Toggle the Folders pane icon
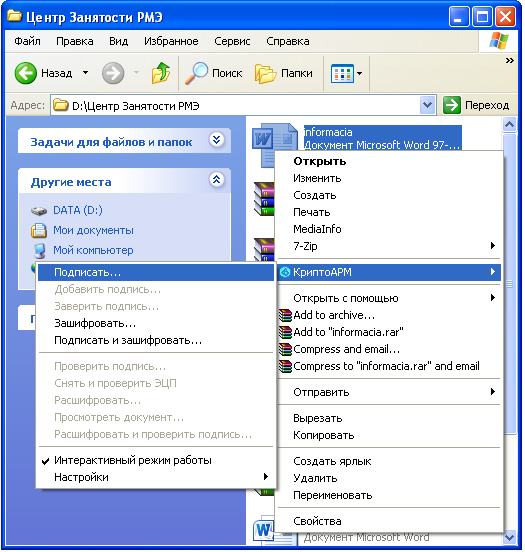The image size is (525, 552). point(265,73)
